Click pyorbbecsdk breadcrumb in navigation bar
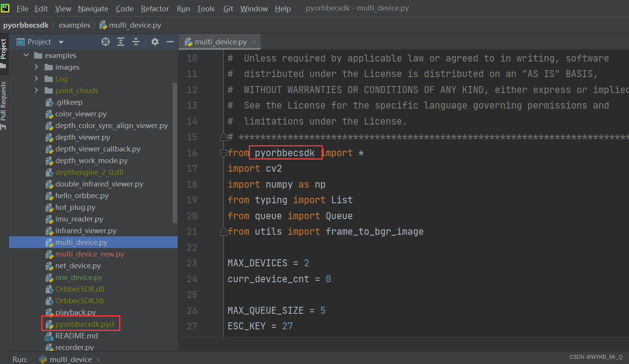This screenshot has width=629, height=364. click(26, 25)
